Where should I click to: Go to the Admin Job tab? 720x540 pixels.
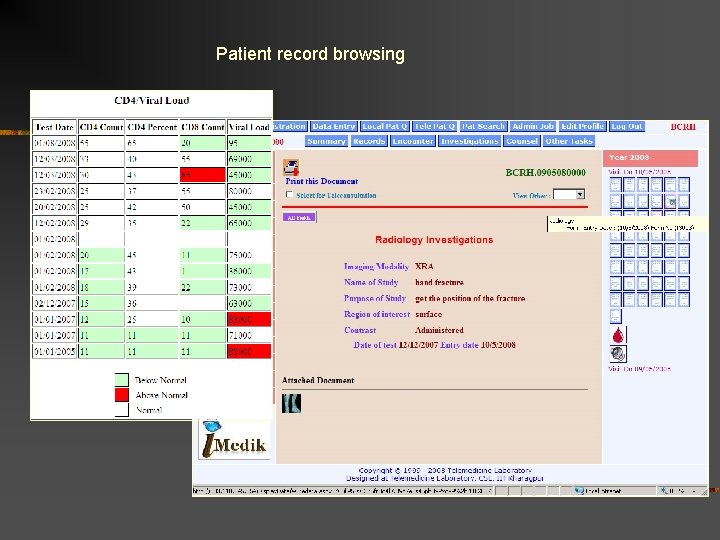[x=533, y=126]
